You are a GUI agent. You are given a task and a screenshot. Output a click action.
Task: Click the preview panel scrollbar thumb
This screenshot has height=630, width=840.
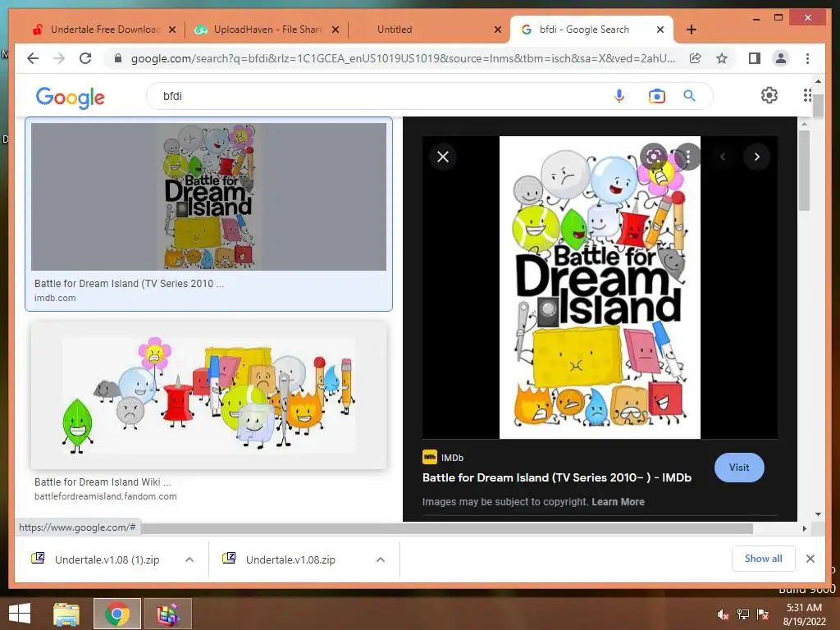[804, 171]
